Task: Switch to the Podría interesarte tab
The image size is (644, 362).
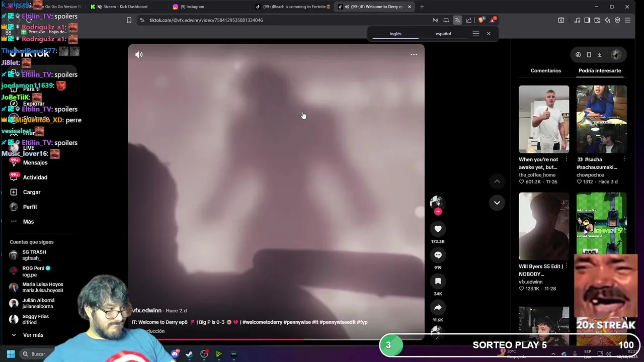Action: click(x=600, y=71)
